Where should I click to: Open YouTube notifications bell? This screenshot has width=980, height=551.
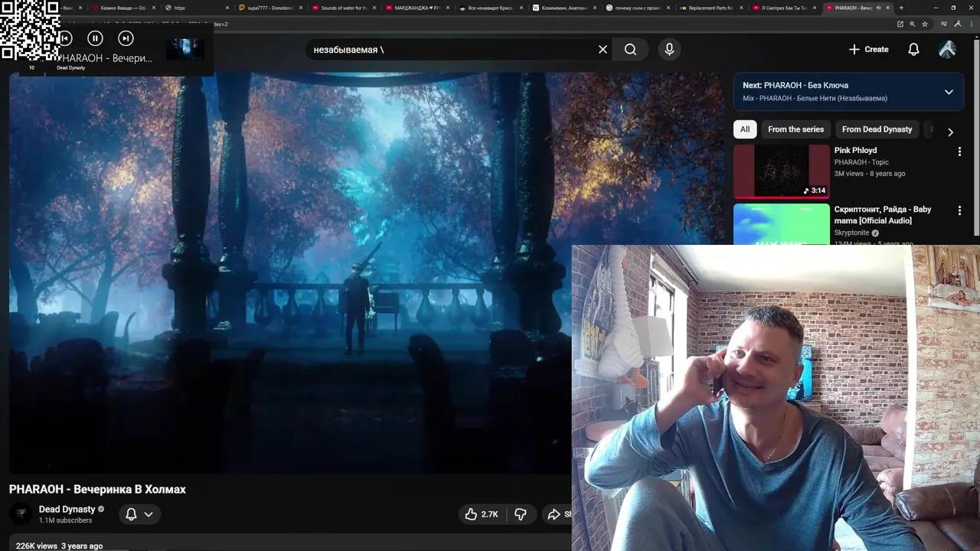click(913, 49)
